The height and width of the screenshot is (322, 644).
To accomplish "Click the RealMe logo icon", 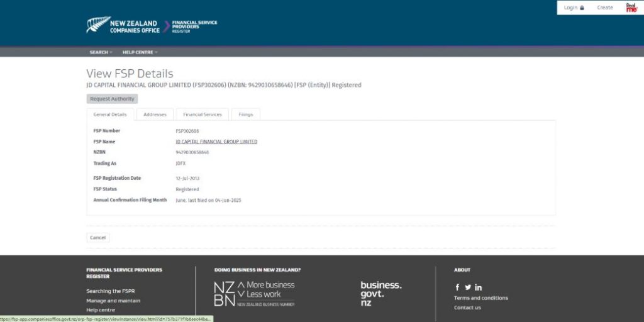I will (x=631, y=8).
